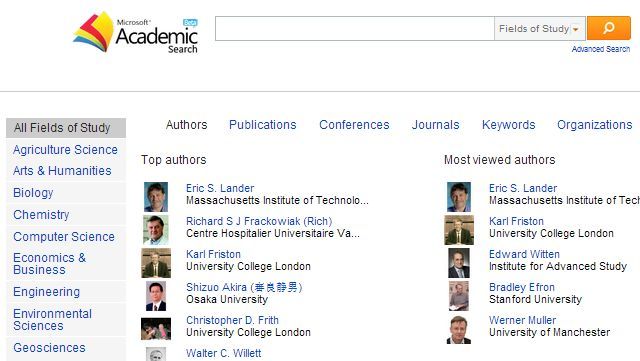Click Edward Witten's photo thumbnail
The image size is (640, 361).
(x=459, y=263)
